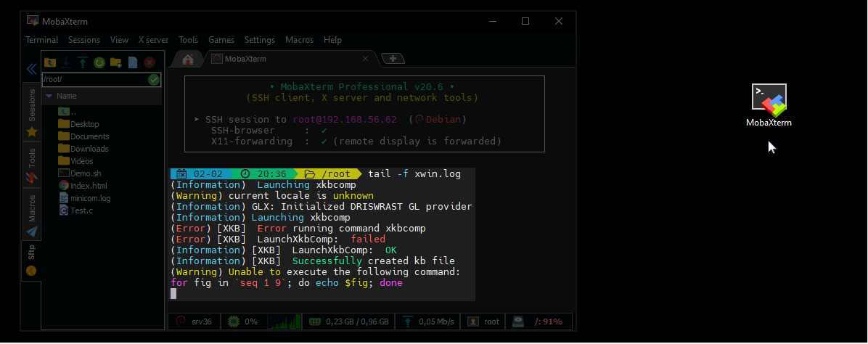Viewport: 868px width, 344px height.
Task: Select the Sftp side tab
Action: (31, 261)
